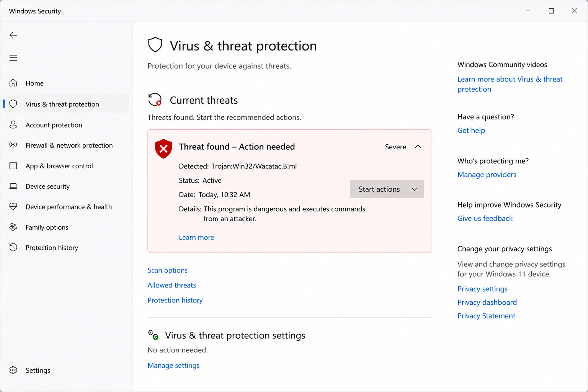Open the Protection history link below threats
Viewport: 588px width, 392px height.
tap(175, 300)
